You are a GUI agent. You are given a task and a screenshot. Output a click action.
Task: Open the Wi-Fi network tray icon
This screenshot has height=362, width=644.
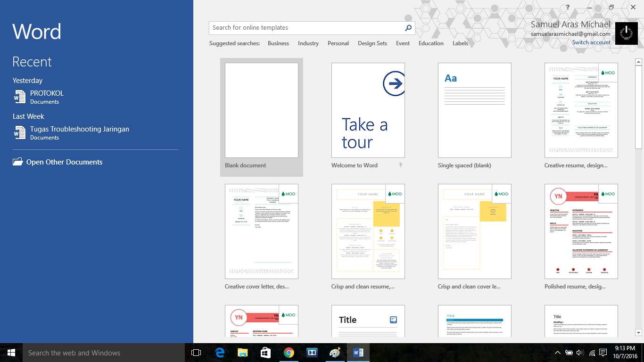[592, 353]
